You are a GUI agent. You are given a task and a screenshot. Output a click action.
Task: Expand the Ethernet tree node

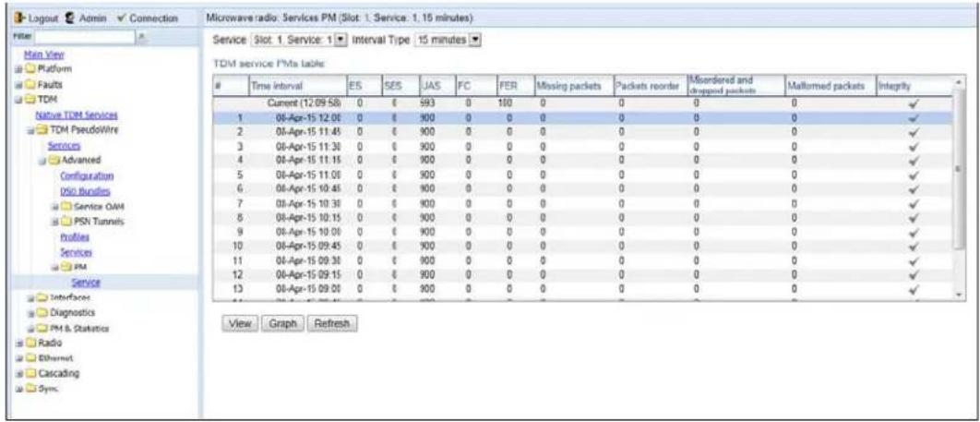[19, 358]
